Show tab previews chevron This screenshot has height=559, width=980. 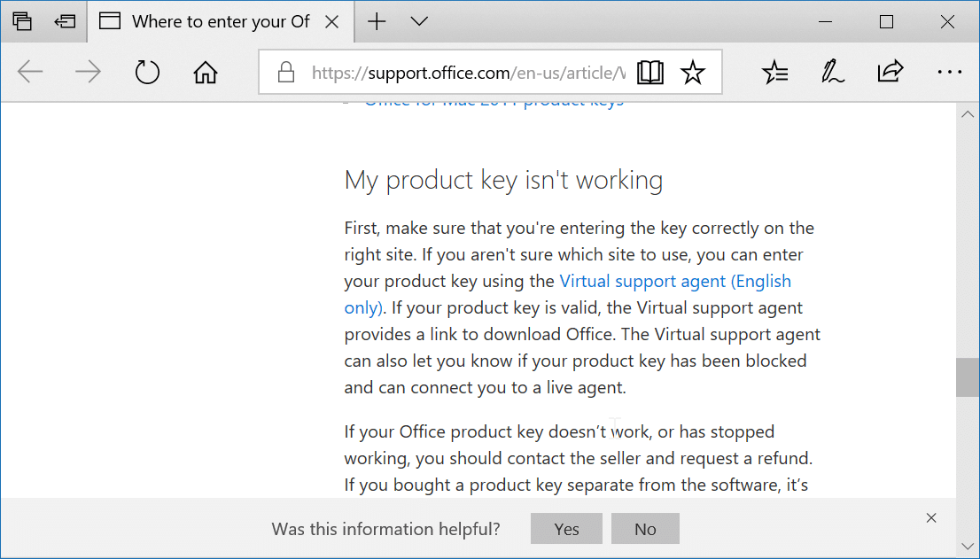(x=419, y=22)
